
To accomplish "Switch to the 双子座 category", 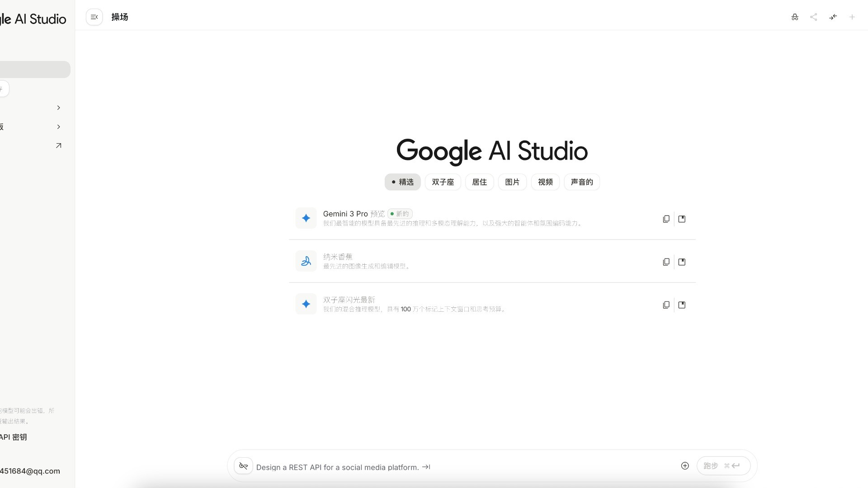I will pyautogui.click(x=443, y=182).
